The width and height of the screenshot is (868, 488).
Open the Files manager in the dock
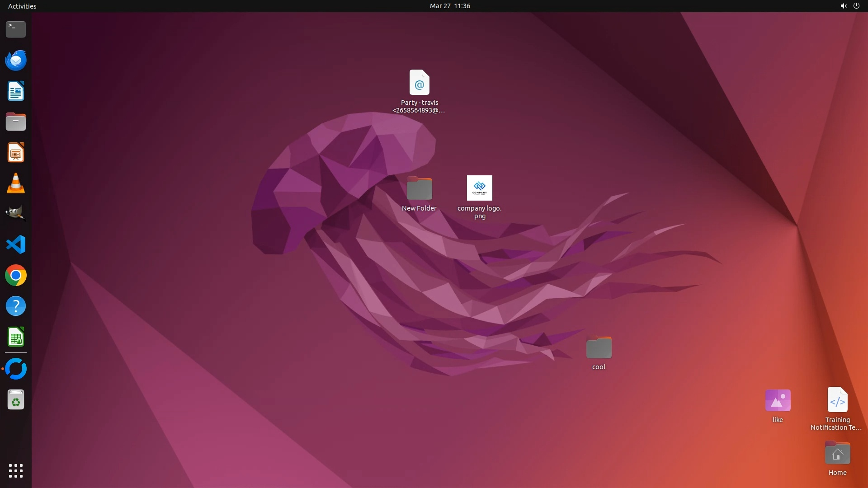point(16,122)
